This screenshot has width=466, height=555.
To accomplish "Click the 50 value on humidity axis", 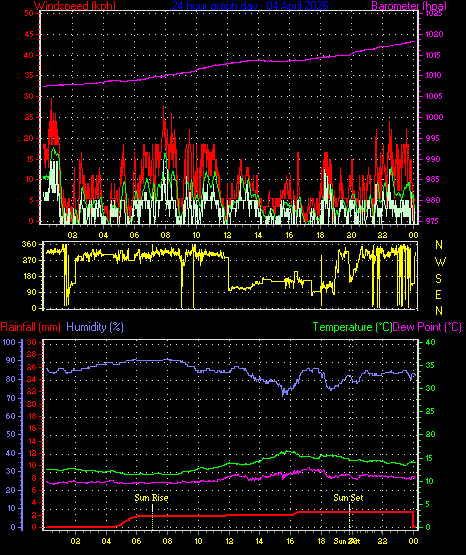I will pos(11,435).
